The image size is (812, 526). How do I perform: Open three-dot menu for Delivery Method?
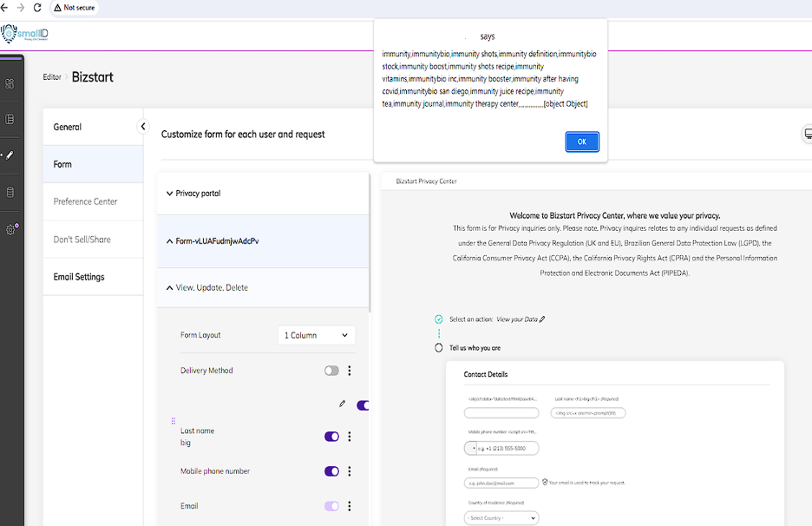coord(350,371)
